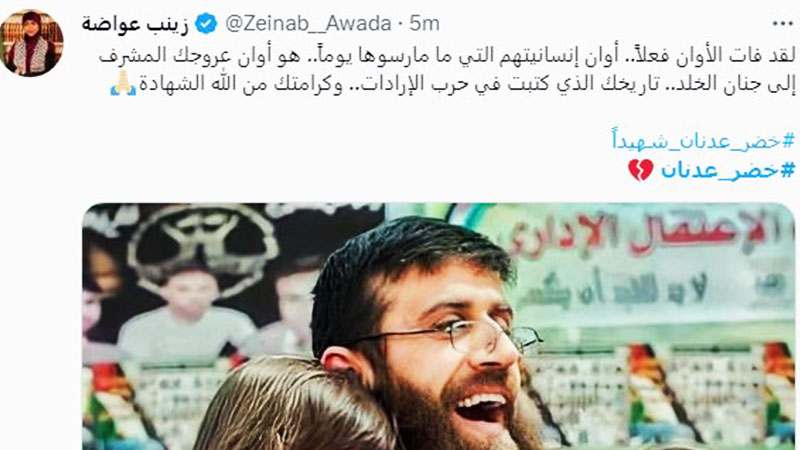Image resolution: width=800 pixels, height=450 pixels.
Task: Click the @Zeinab__Awada handle
Action: 308,23
